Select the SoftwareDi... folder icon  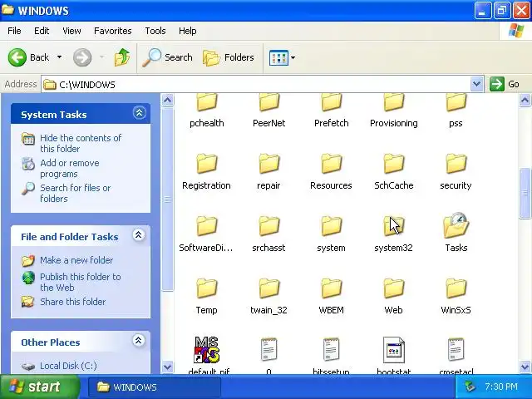pyautogui.click(x=207, y=226)
